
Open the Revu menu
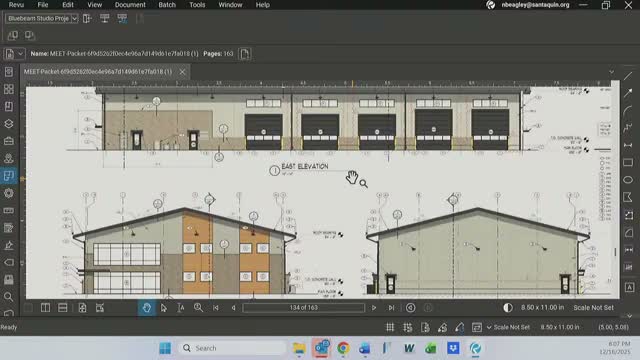click(x=16, y=5)
